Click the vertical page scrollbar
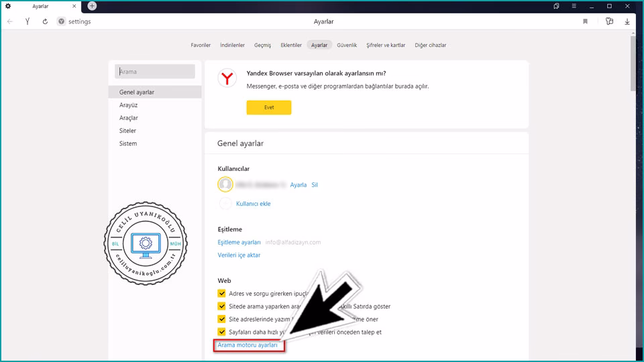The height and width of the screenshot is (362, 644). [633, 64]
